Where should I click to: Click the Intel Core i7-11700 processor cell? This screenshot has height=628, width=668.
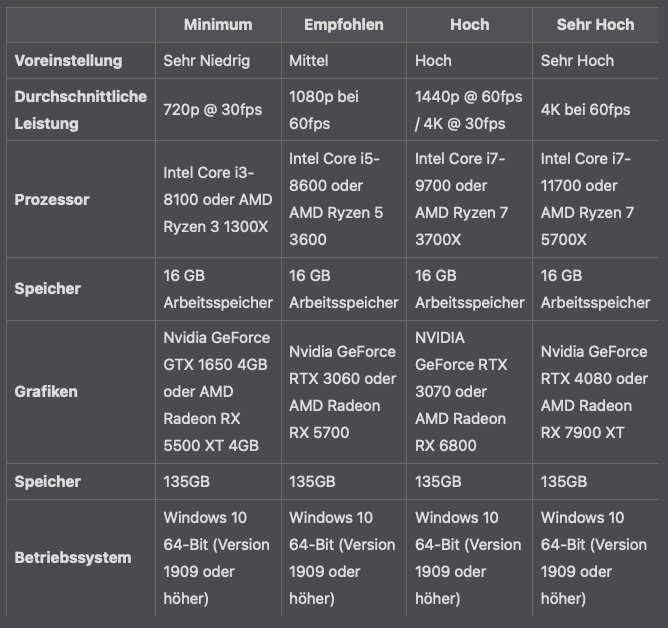(594, 199)
